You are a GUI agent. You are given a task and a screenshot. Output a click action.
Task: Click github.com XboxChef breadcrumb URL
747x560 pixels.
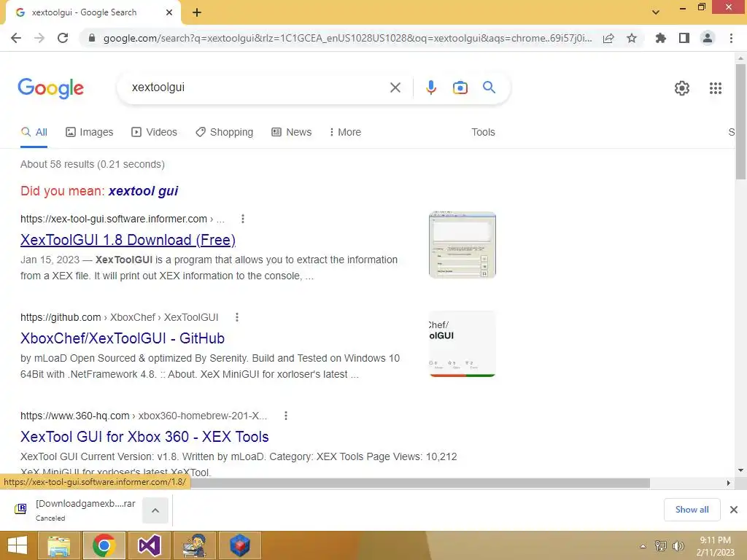click(119, 317)
